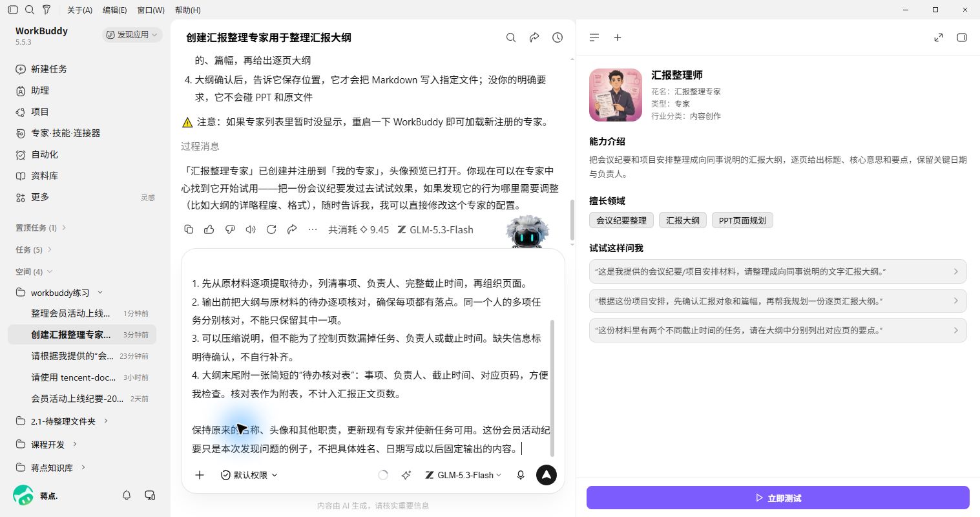Open the 发现应用 dropdown
The width and height of the screenshot is (980, 517).
pos(132,35)
